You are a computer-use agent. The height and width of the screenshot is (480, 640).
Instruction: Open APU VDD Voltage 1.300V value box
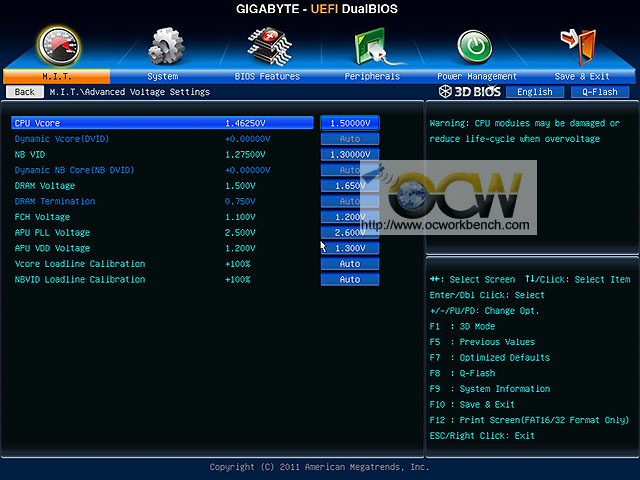[350, 248]
